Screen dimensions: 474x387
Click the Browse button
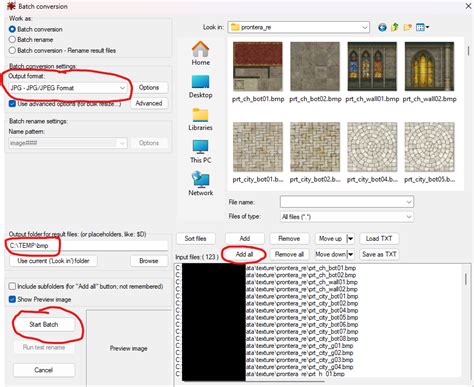point(149,261)
